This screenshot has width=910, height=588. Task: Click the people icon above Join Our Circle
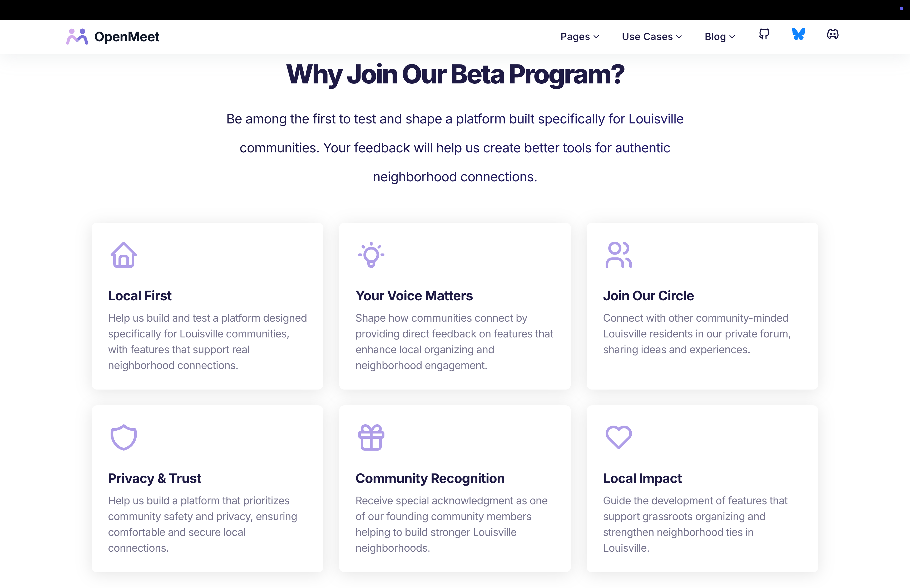pos(618,255)
